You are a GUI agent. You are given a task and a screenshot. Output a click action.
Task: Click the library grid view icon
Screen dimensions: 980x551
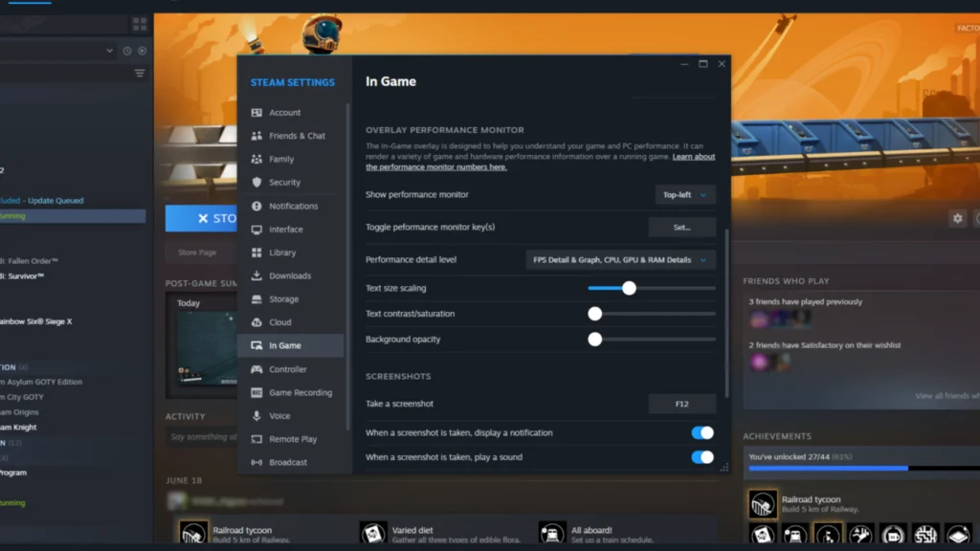coord(140,24)
